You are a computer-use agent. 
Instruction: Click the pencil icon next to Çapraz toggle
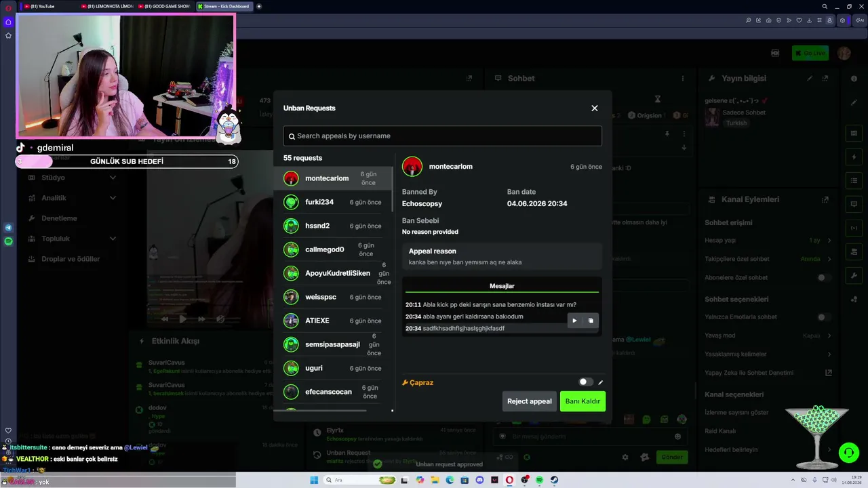pyautogui.click(x=600, y=382)
